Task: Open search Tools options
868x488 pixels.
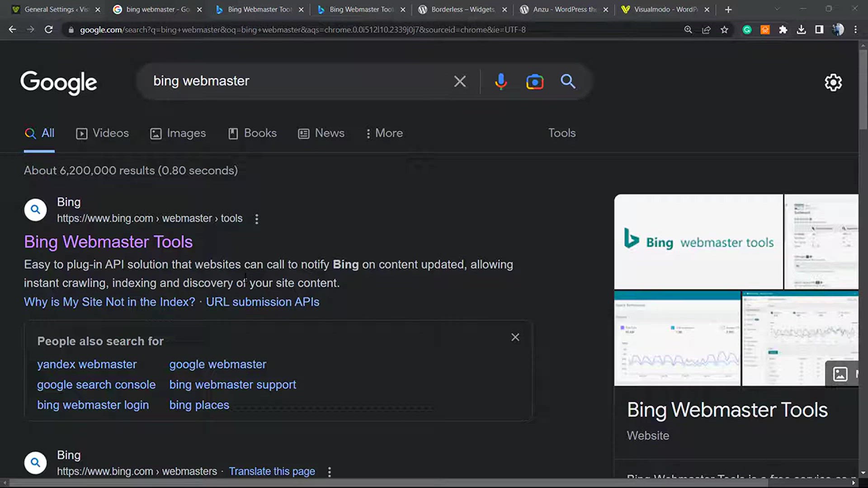Action: 562,133
